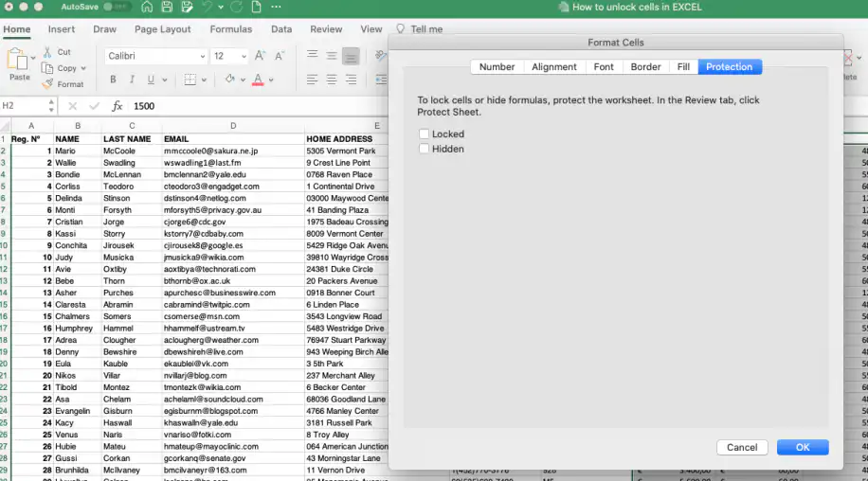Click the Bottom align icon
Viewport: 868px width, 481px height.
coord(351,56)
